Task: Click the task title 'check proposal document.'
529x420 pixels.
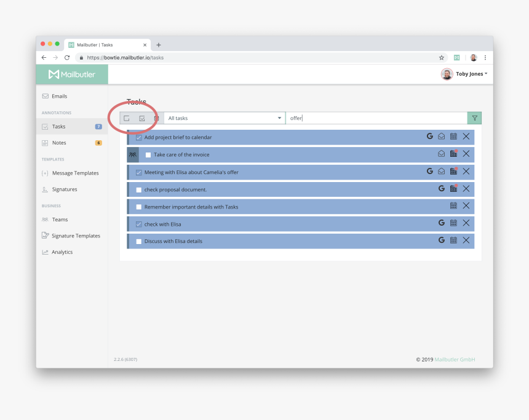Action: click(x=175, y=190)
